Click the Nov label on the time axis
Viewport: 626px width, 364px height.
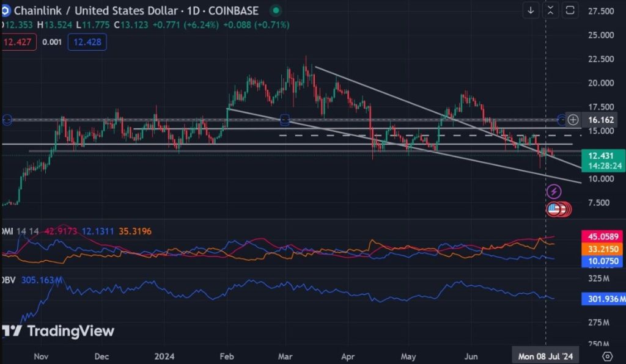tap(41, 356)
